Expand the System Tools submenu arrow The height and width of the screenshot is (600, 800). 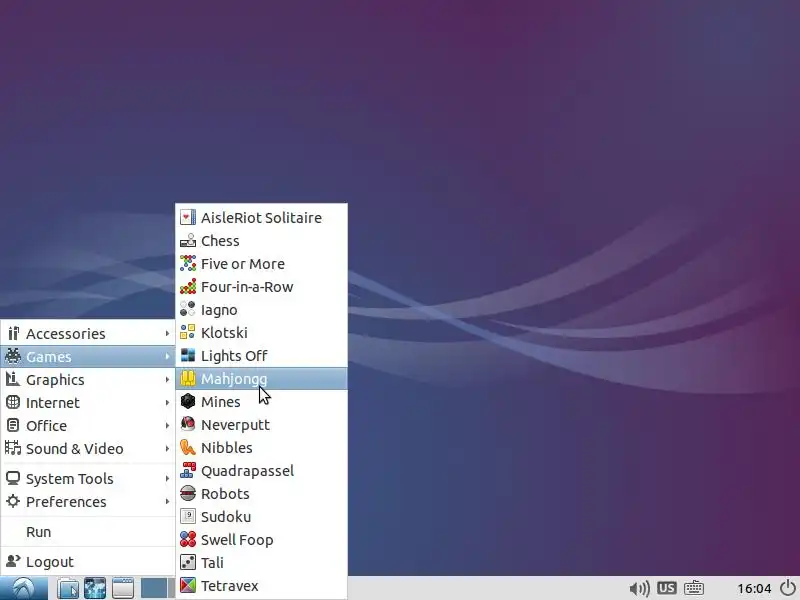pyautogui.click(x=167, y=478)
